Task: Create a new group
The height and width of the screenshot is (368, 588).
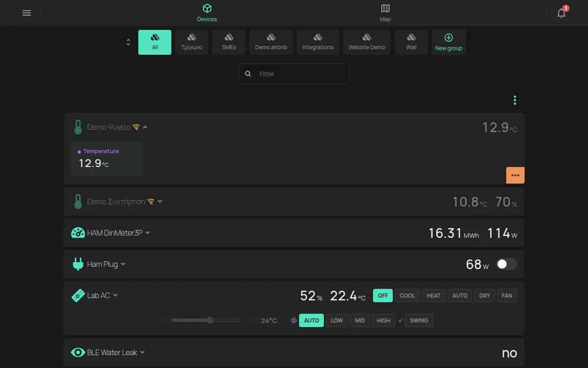Action: (x=449, y=42)
